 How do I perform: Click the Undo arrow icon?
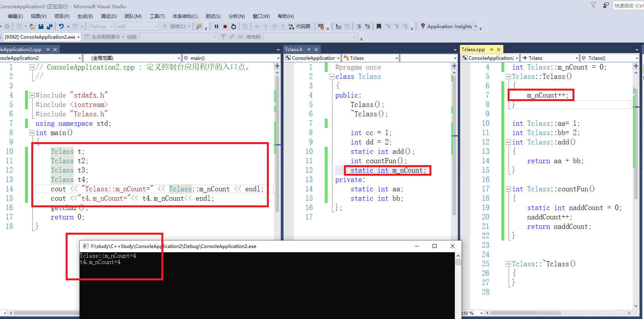(61, 27)
